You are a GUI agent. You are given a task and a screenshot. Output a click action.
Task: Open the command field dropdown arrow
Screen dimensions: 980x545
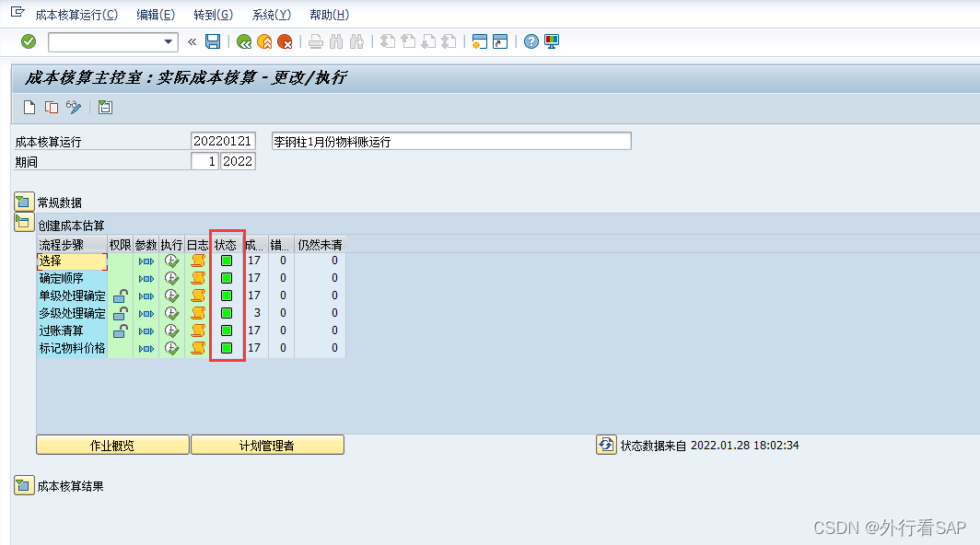[169, 41]
